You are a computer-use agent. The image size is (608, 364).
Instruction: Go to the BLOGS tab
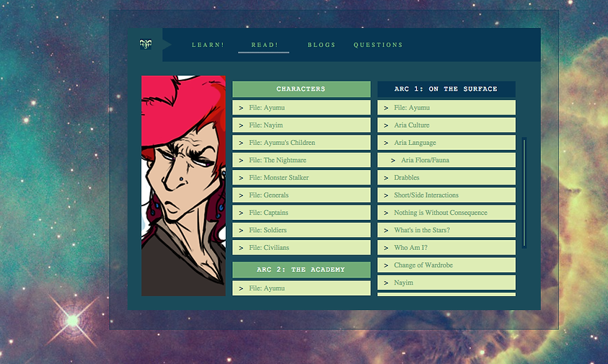tap(322, 45)
